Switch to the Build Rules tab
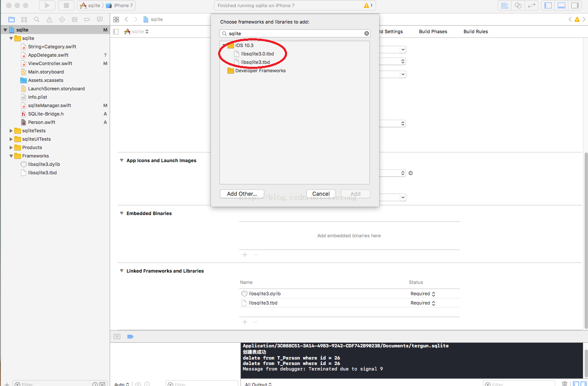Image resolution: width=588 pixels, height=386 pixels. (x=476, y=32)
